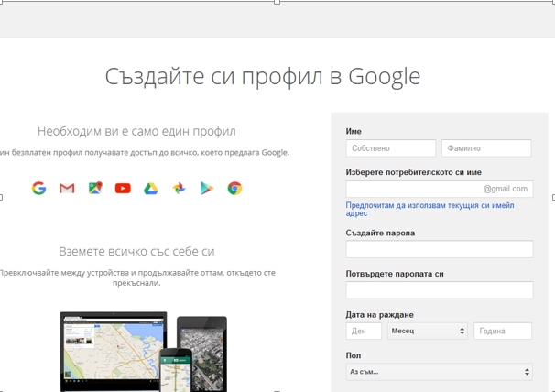Screen dimensions: 555x392
Task: Click the sentence ending with предлага Google.
Action: point(145,153)
